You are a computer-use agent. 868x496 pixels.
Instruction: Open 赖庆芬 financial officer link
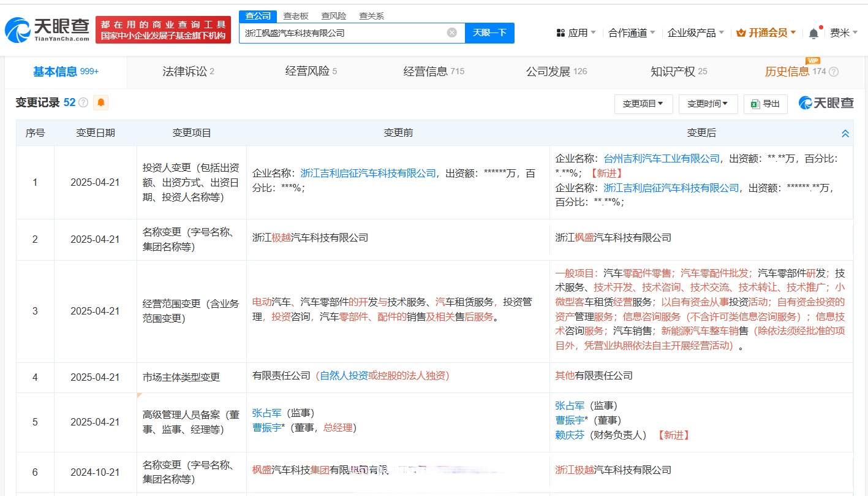570,435
